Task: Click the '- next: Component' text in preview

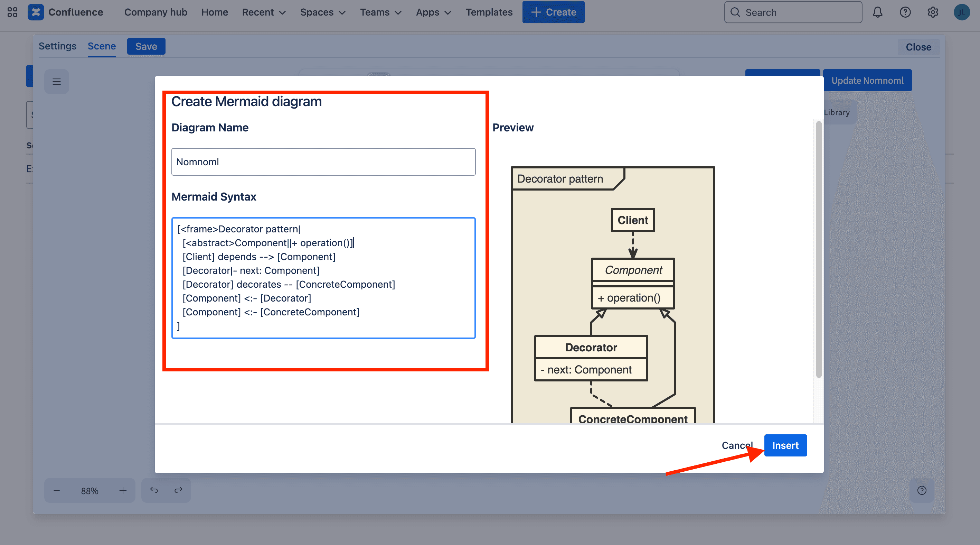Action: (586, 370)
